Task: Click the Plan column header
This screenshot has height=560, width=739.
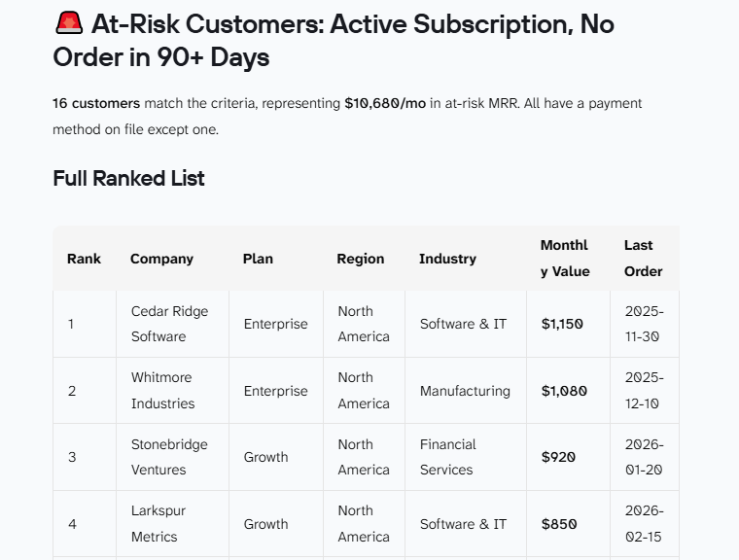Action: (258, 259)
